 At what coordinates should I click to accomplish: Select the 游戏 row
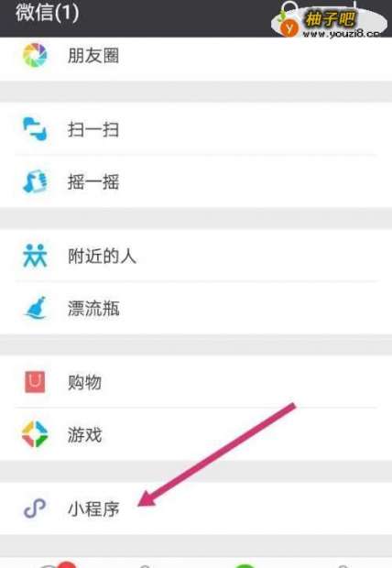196,434
